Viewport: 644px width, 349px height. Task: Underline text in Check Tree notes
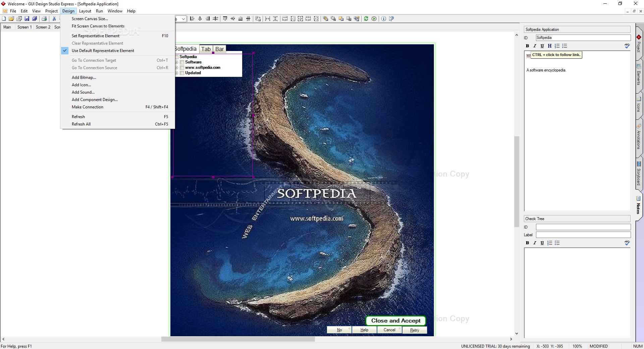[542, 243]
